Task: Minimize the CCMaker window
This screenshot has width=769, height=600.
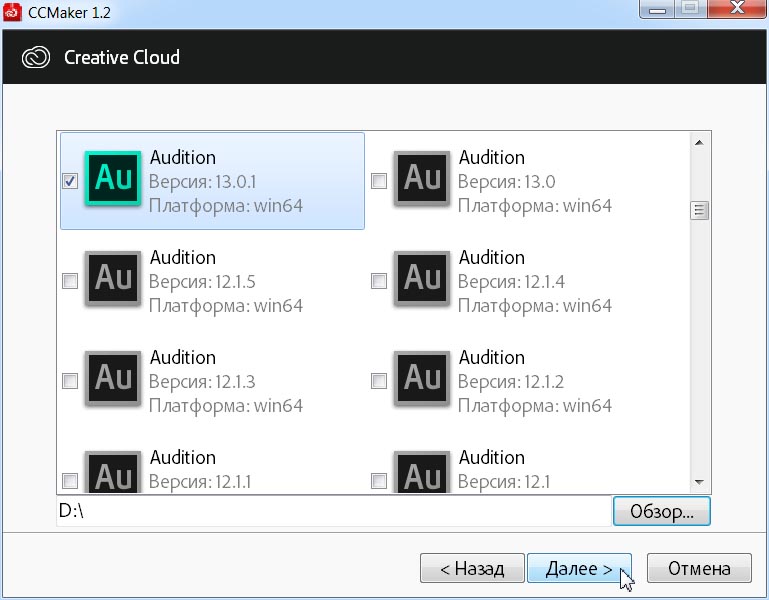Action: [x=657, y=9]
